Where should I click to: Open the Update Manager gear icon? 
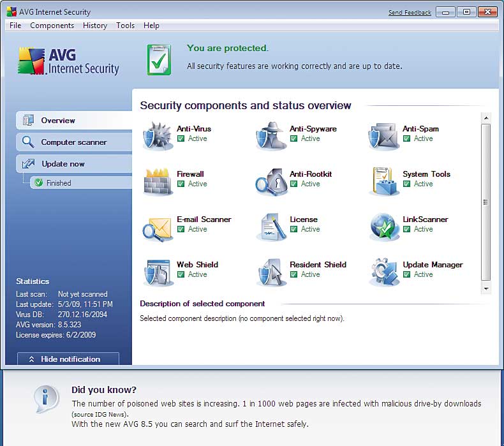coord(384,272)
